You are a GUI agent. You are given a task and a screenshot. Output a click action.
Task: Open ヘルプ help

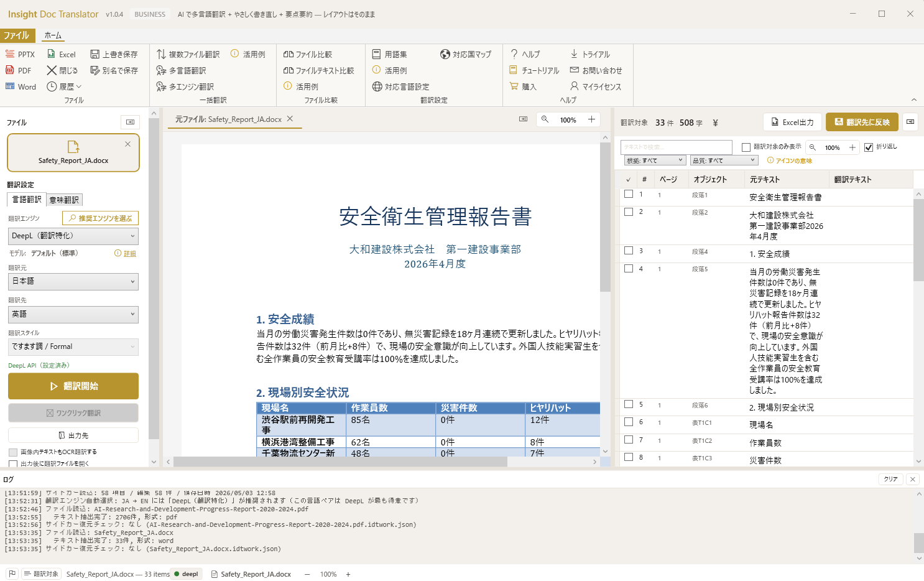(525, 54)
